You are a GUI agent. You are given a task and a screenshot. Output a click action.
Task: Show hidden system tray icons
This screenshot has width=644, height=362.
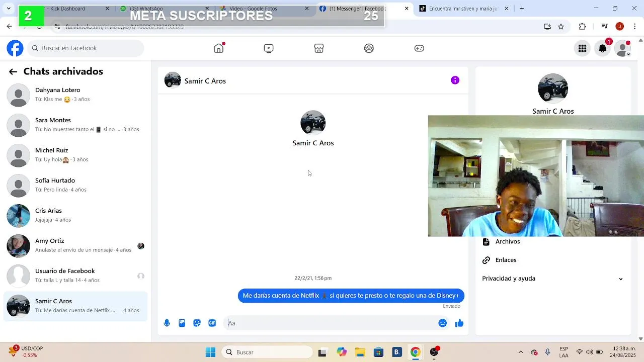[521, 352]
